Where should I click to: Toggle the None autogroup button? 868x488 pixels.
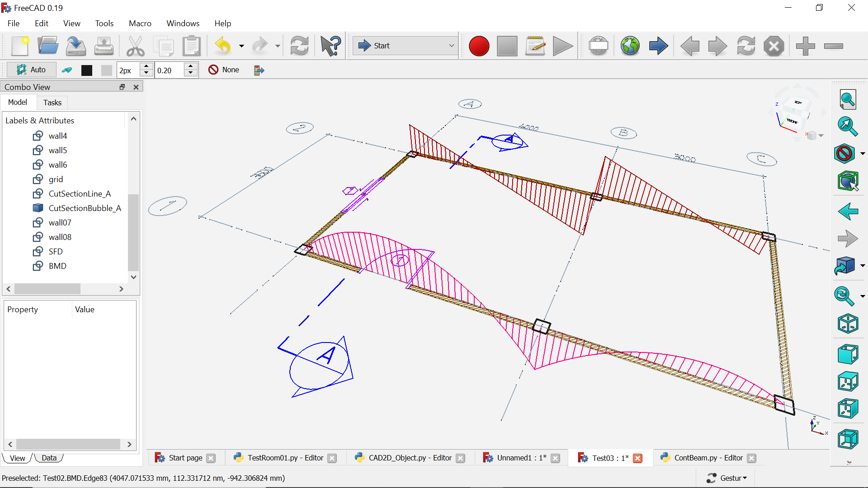coord(224,70)
